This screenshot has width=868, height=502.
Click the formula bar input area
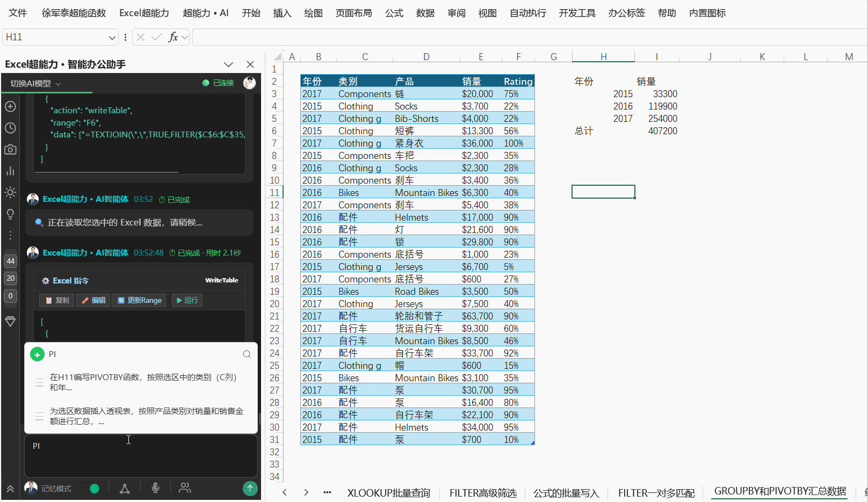[530, 37]
